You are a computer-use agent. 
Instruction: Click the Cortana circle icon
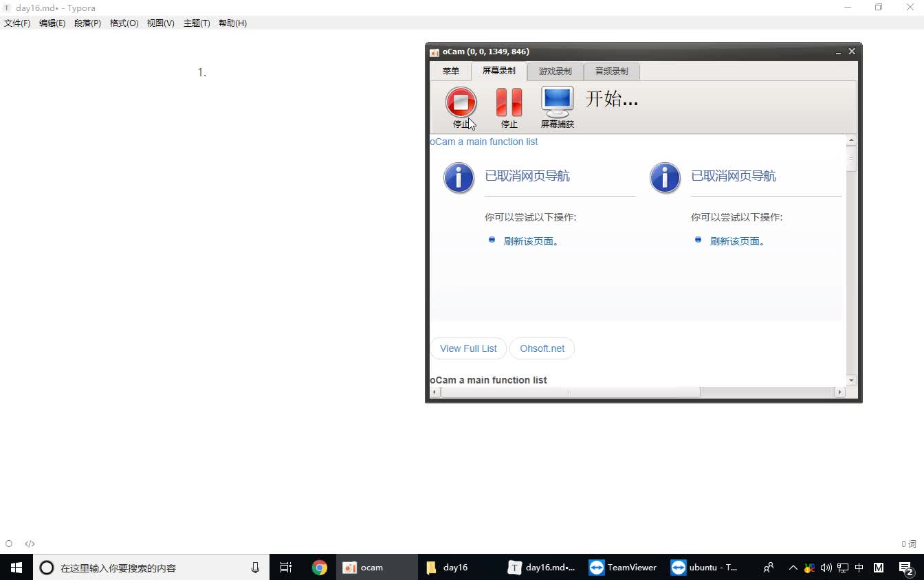(47, 568)
